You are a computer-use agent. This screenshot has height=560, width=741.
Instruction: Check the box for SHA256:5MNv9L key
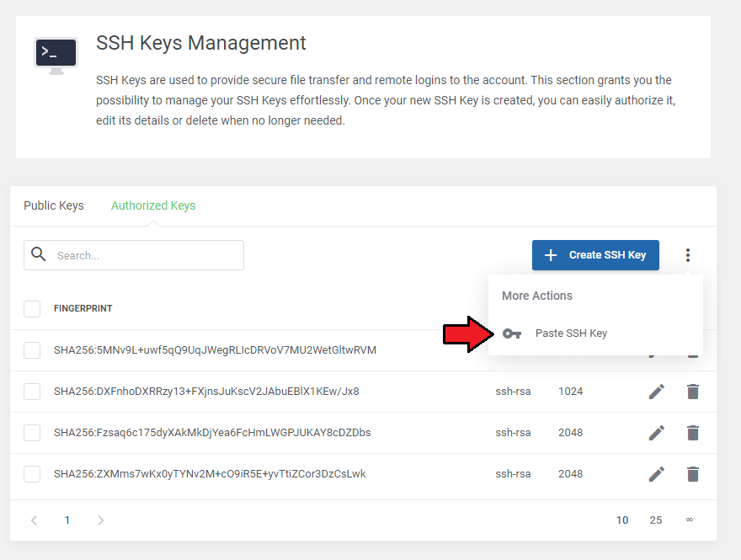pyautogui.click(x=32, y=350)
